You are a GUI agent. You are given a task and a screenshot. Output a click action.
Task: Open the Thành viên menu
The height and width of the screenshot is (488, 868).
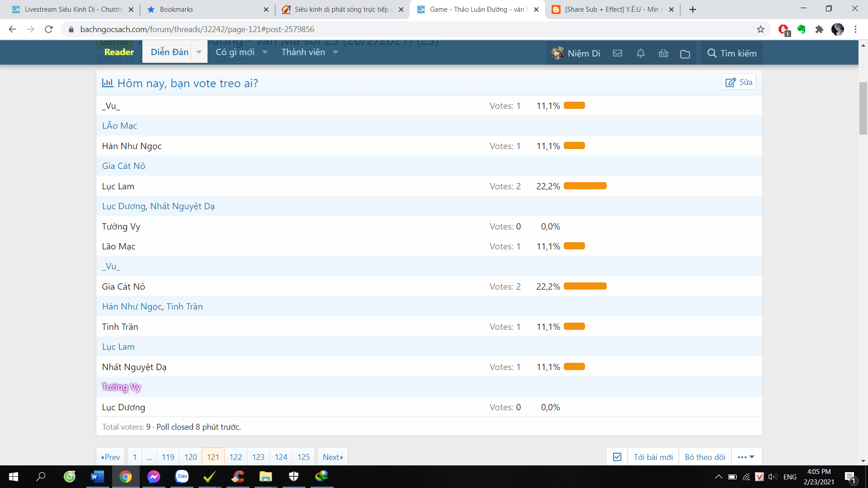coord(303,52)
